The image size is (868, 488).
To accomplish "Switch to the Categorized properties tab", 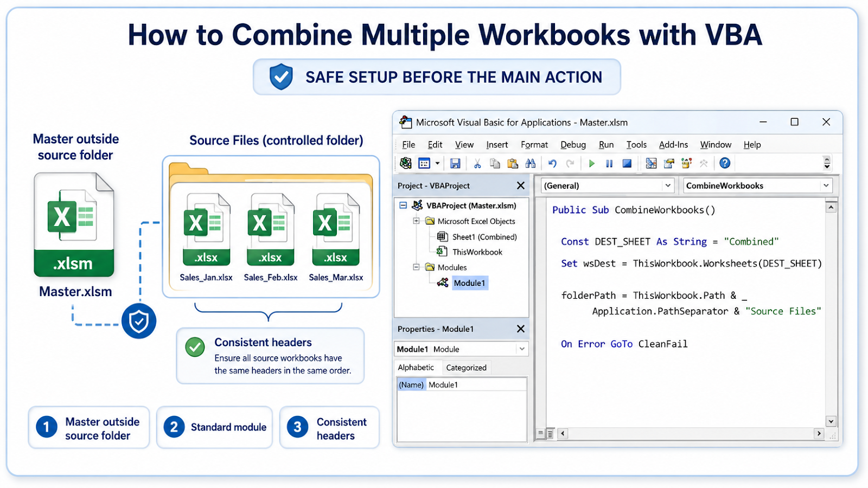I will click(466, 368).
